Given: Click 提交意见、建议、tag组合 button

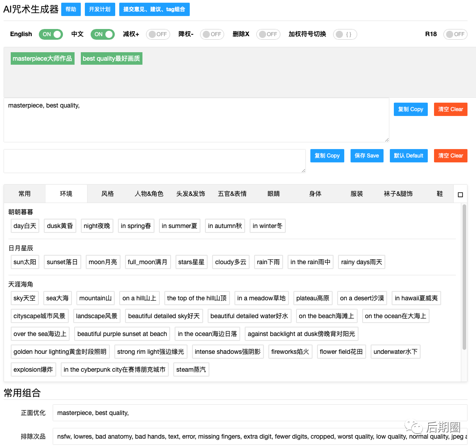Looking at the screenshot, I should (154, 9).
